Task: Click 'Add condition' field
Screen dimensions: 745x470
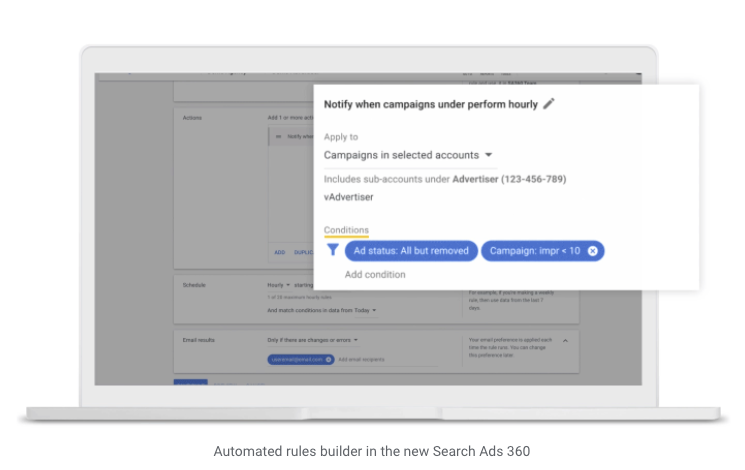Action: coord(375,274)
